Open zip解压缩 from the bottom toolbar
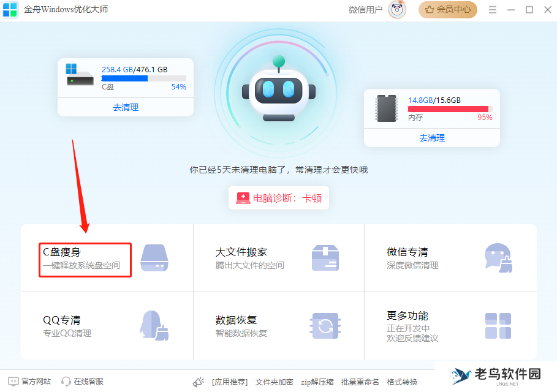This screenshot has width=557, height=392. click(319, 382)
